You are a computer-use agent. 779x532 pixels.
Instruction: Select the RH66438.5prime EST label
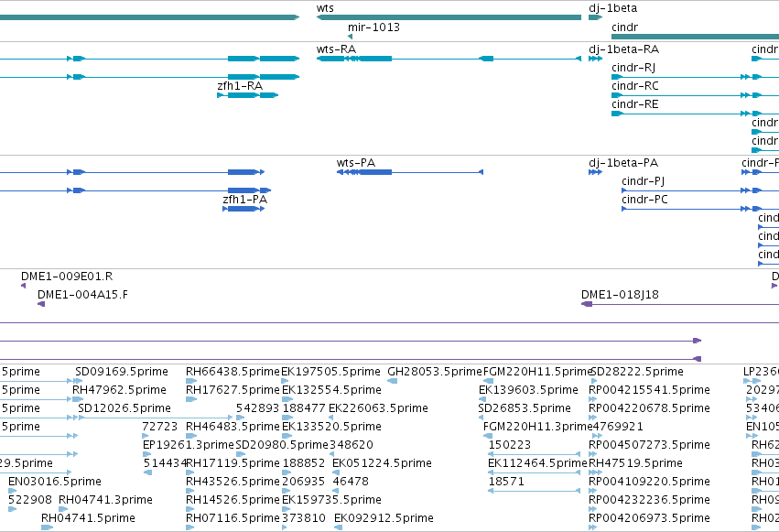click(x=233, y=372)
